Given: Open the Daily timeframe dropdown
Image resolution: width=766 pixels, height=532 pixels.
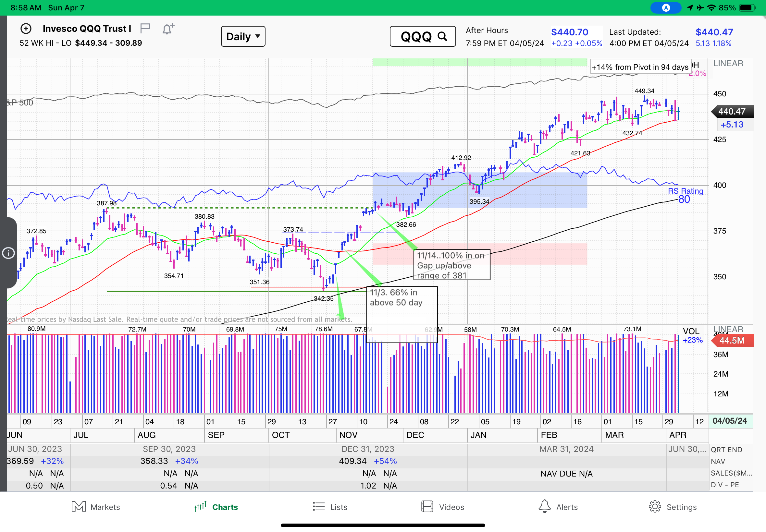Looking at the screenshot, I should click(243, 36).
